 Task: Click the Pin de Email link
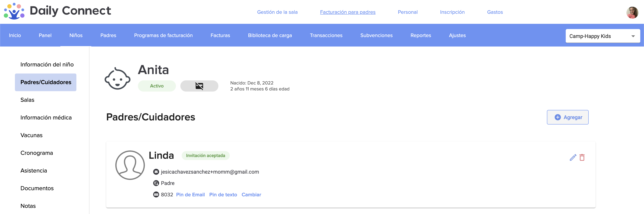[190, 194]
